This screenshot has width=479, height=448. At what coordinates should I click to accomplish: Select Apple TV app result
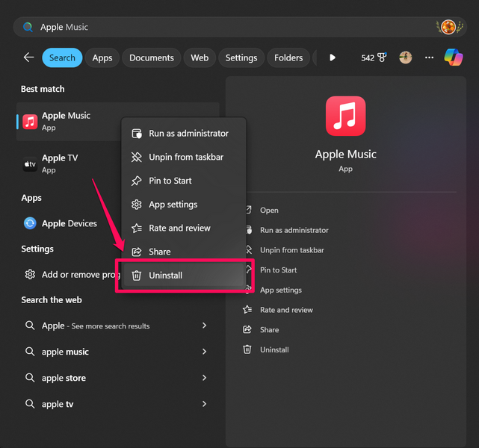[60, 164]
